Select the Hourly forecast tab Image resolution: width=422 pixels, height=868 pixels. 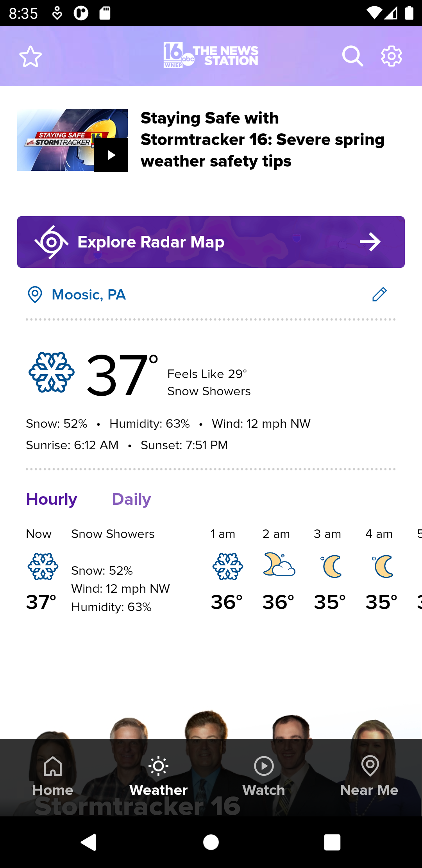52,499
